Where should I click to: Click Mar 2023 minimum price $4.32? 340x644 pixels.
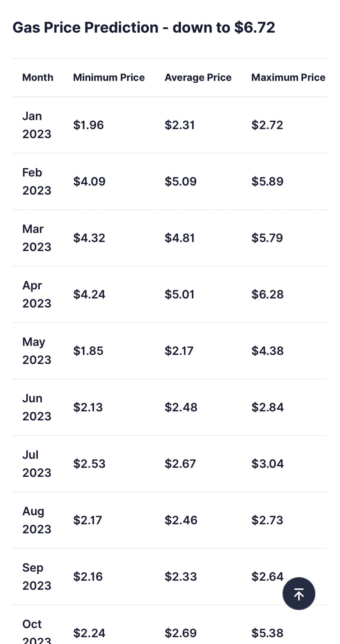click(x=89, y=238)
